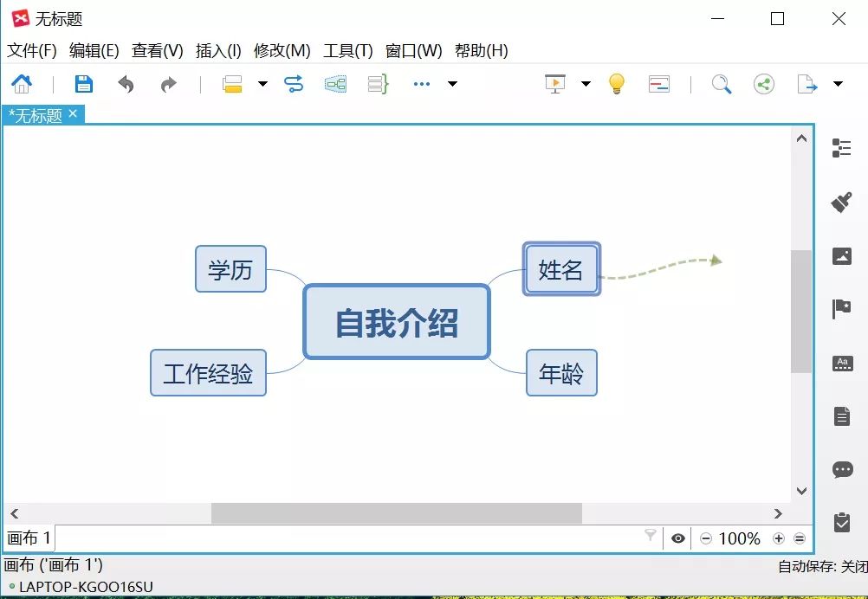The width and height of the screenshot is (868, 599).
Task: Open search with the magnifier icon
Action: (722, 84)
